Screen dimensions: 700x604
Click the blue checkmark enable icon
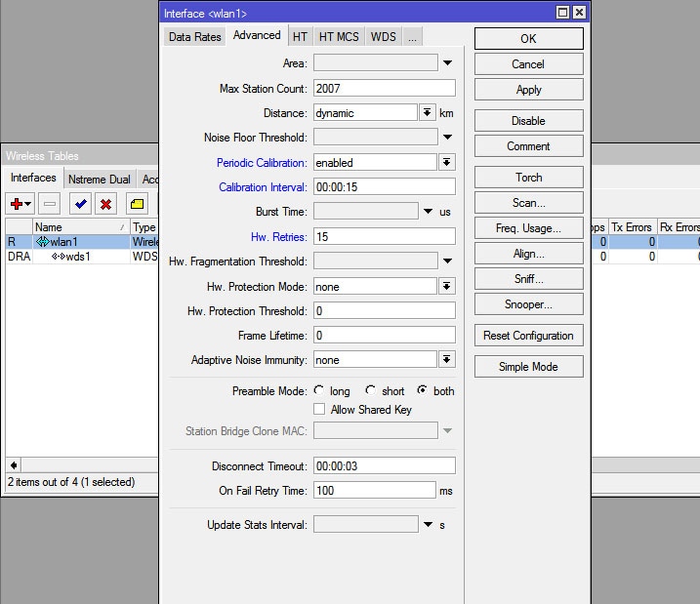point(80,204)
